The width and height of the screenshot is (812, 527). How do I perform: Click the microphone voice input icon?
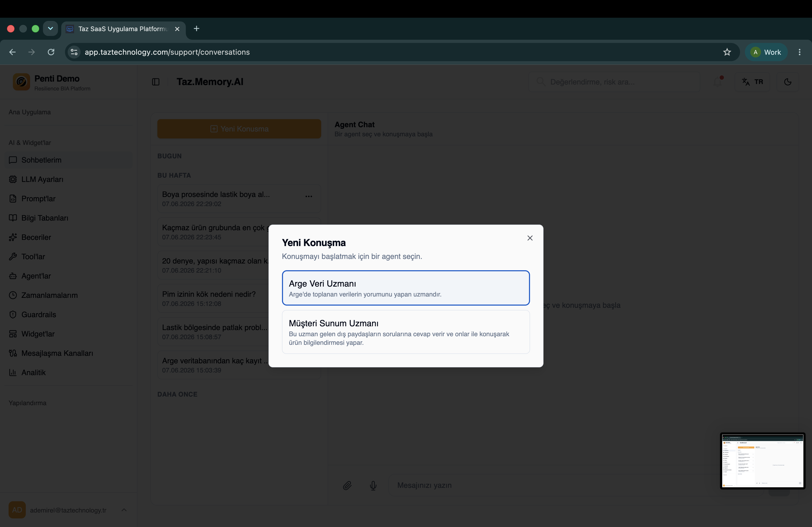(x=373, y=485)
